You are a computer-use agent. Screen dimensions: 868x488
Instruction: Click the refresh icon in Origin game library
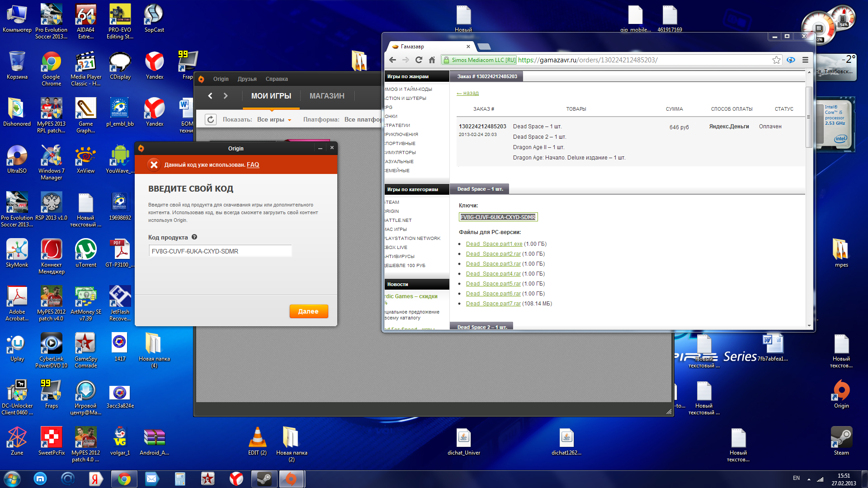pos(211,120)
